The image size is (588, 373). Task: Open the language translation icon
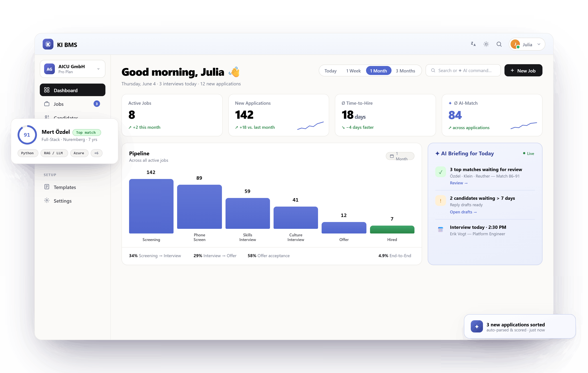tap(473, 44)
